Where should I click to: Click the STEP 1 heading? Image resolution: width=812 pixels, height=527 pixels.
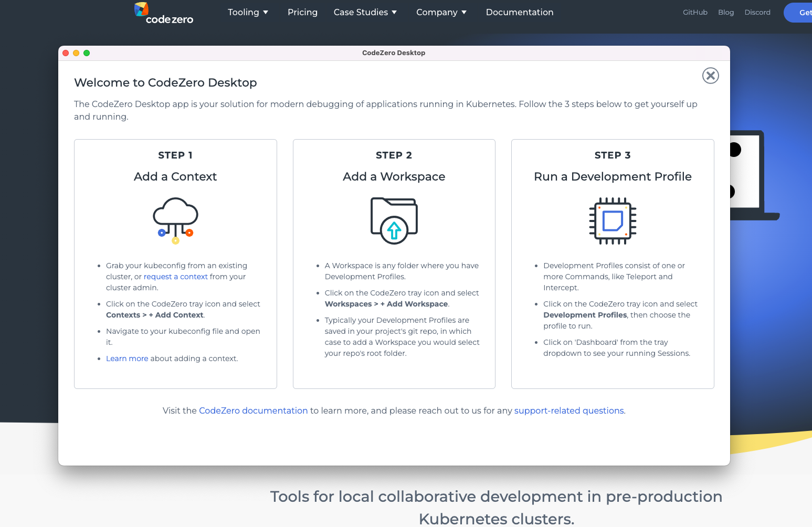point(175,155)
